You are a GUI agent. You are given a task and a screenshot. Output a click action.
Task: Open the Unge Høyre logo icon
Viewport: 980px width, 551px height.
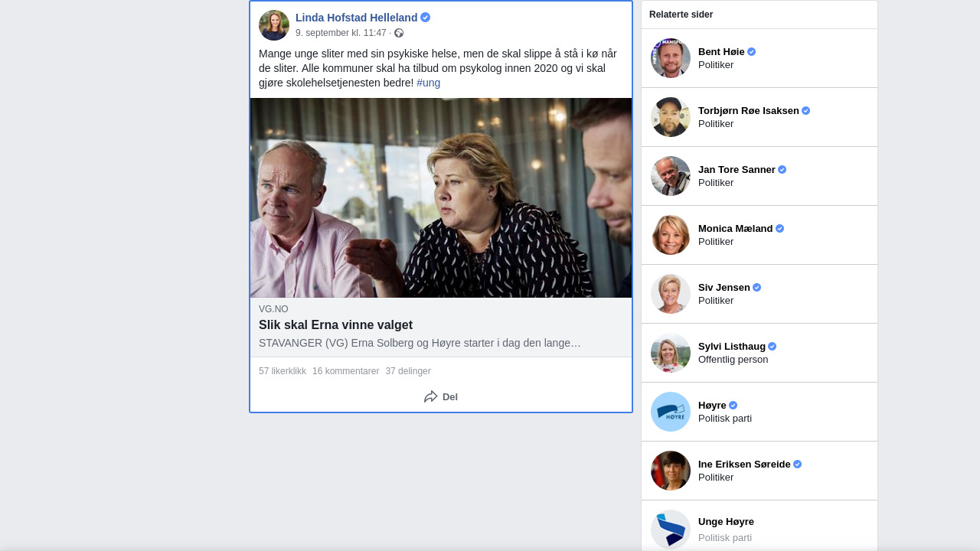point(671,530)
